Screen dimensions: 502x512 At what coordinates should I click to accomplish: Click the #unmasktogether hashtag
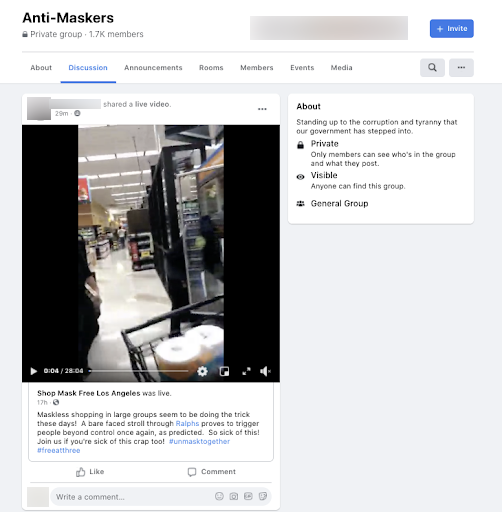click(x=199, y=441)
